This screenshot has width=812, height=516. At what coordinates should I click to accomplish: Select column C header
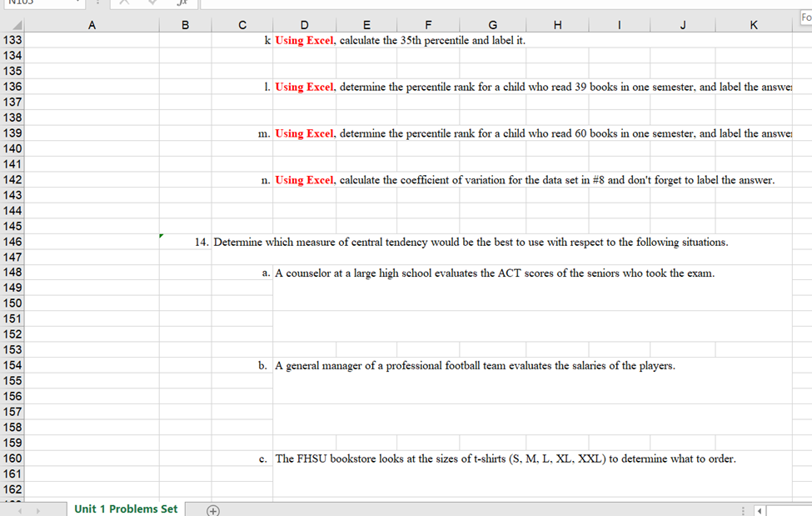tap(242, 25)
